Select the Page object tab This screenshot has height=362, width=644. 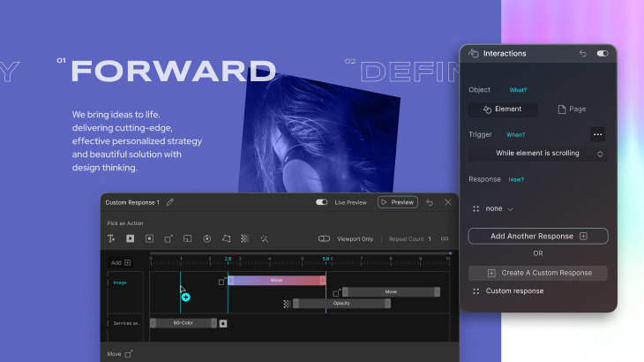[x=573, y=109]
